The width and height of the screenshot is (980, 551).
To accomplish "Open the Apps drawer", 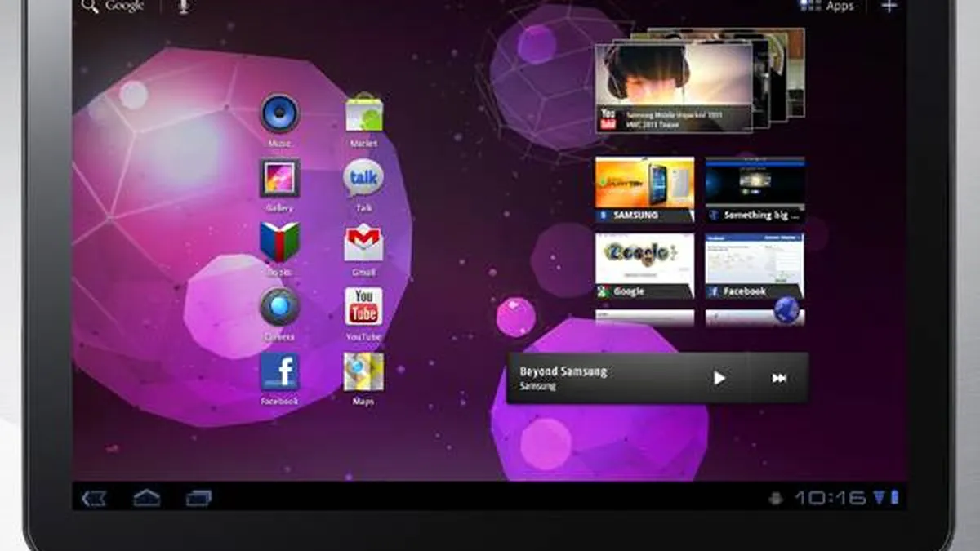I will point(826,7).
